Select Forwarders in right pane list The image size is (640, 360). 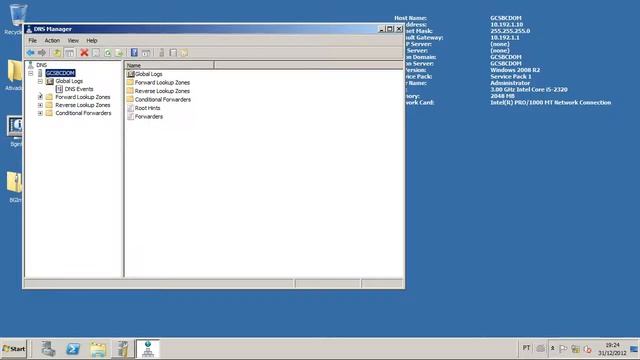(149, 117)
